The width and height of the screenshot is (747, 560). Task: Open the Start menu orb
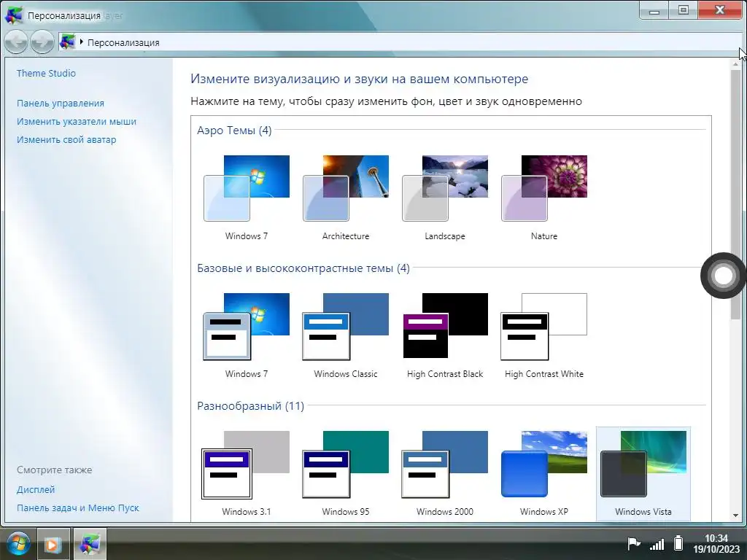18,543
